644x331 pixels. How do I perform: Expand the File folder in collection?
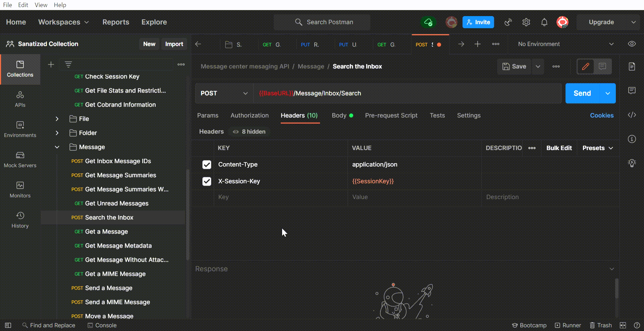(57, 119)
